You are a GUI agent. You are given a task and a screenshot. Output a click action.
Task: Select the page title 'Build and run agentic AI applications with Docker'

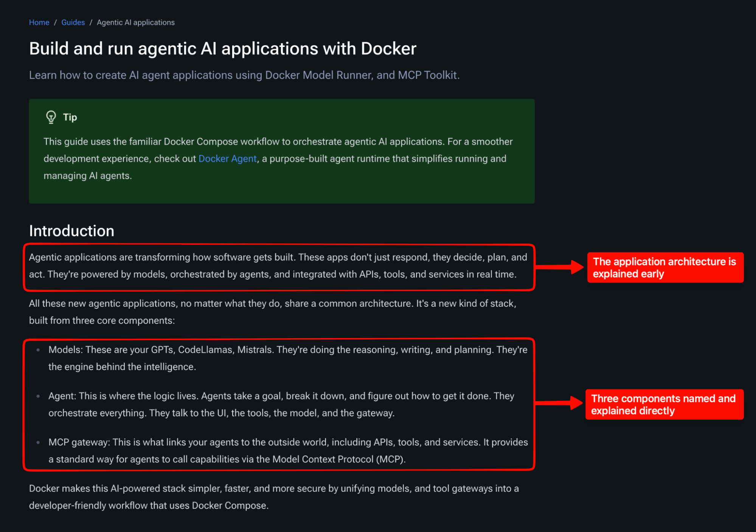pos(223,48)
